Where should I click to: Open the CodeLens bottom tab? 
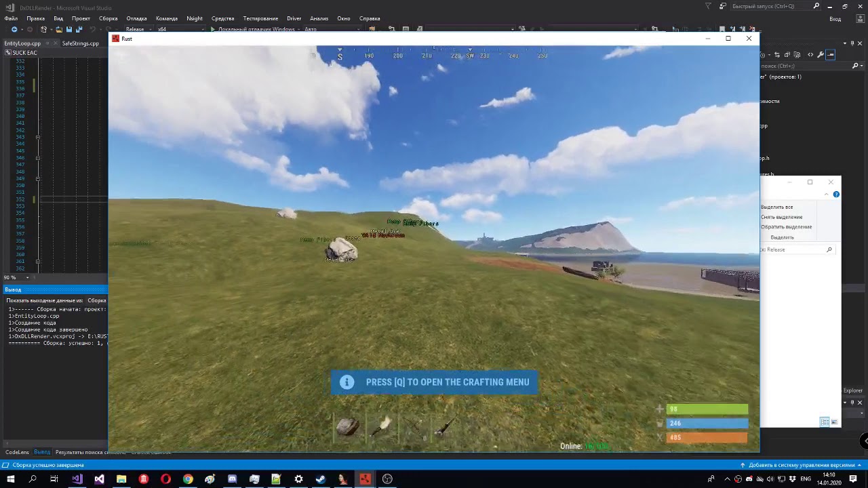point(17,452)
